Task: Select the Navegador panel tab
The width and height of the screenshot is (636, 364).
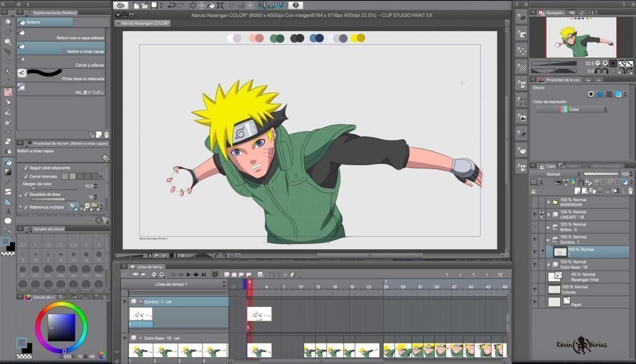Action: (x=552, y=12)
